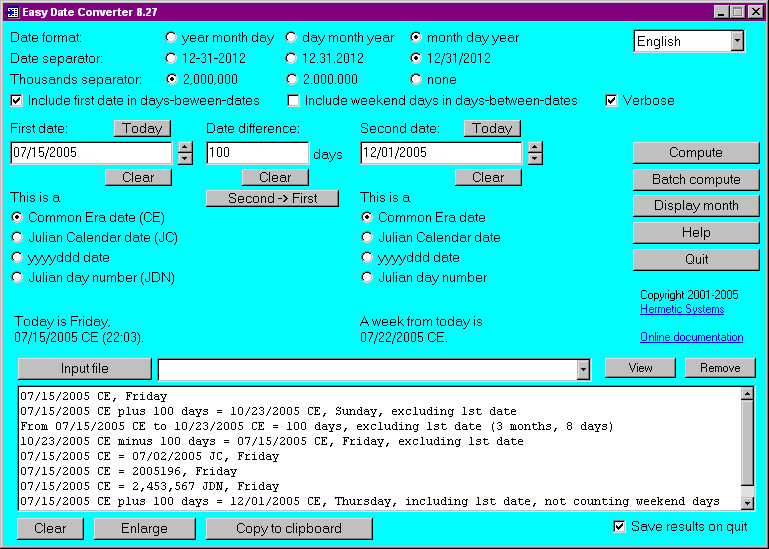The height and width of the screenshot is (549, 769).
Task: Minimize the Easy Date Converter window
Action: 720,12
